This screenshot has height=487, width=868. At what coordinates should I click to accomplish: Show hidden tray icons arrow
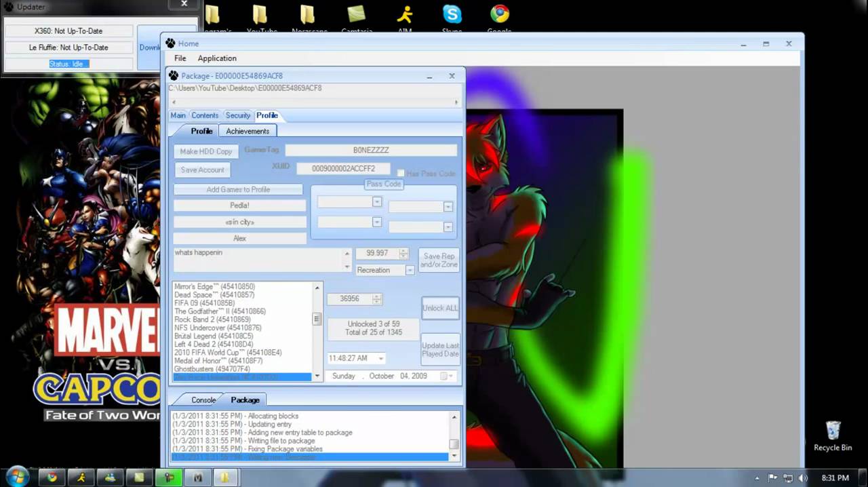pyautogui.click(x=757, y=478)
